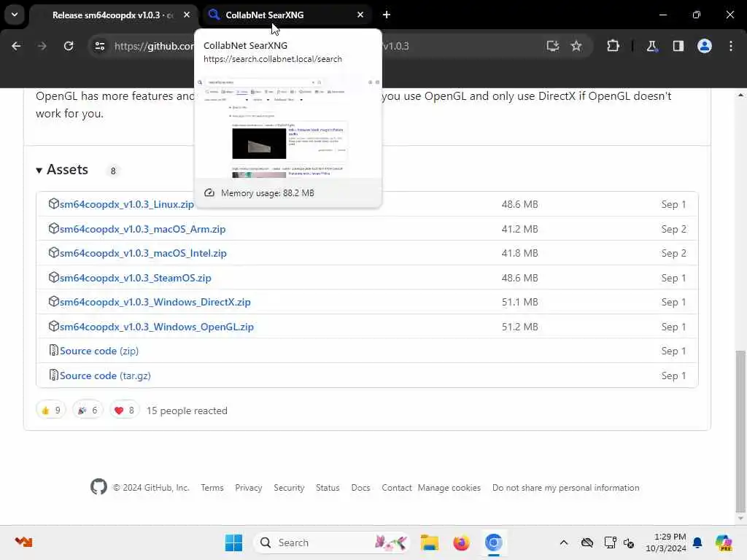
Task: Show hidden system tray icons chevron
Action: point(564,542)
